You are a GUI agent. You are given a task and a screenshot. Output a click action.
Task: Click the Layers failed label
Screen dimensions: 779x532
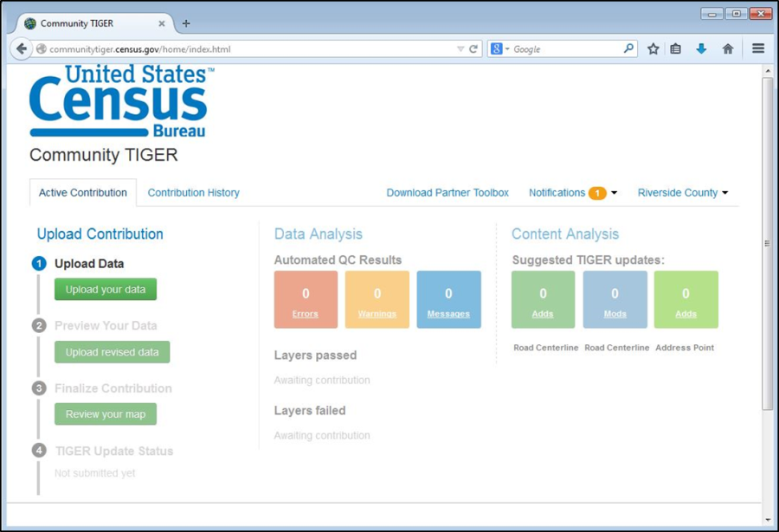[x=310, y=410]
